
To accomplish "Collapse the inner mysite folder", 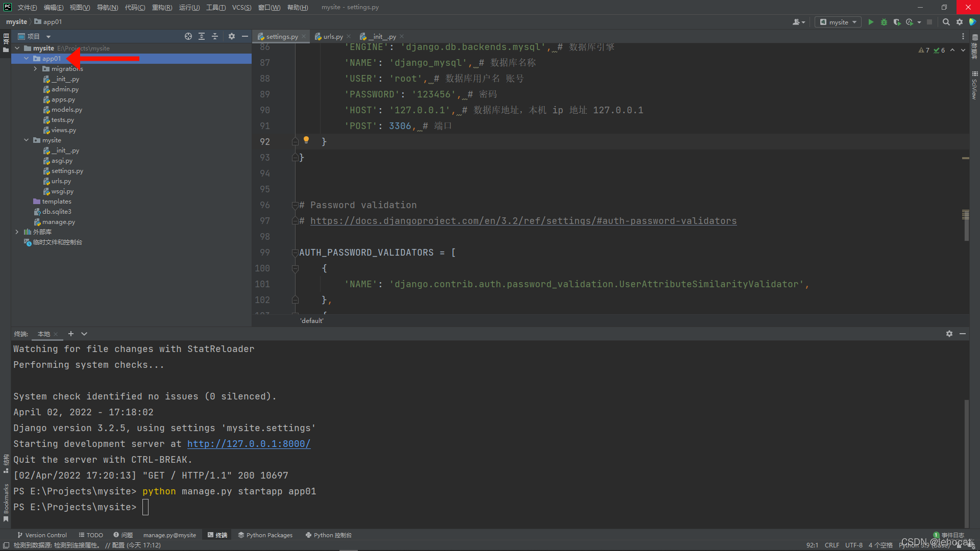I will 27,140.
